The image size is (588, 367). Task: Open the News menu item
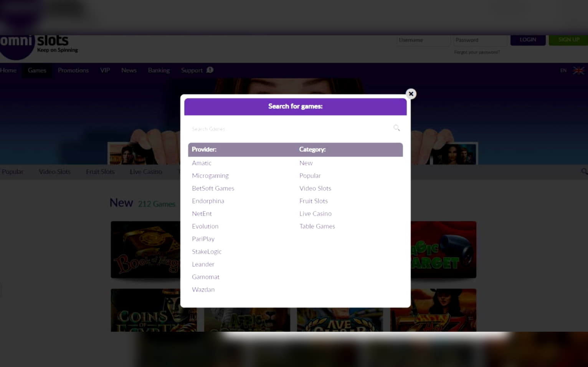click(129, 70)
